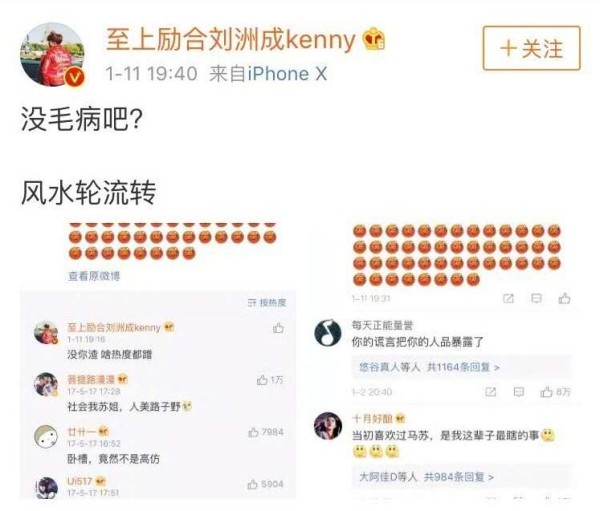600x511 pixels.
Task: Click the crown membership badge icon
Action: tap(374, 40)
